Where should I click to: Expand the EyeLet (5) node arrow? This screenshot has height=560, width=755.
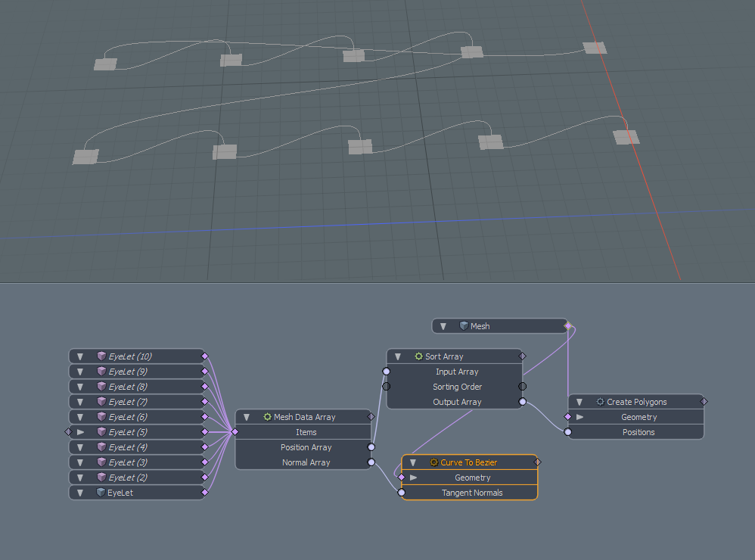[x=80, y=432]
